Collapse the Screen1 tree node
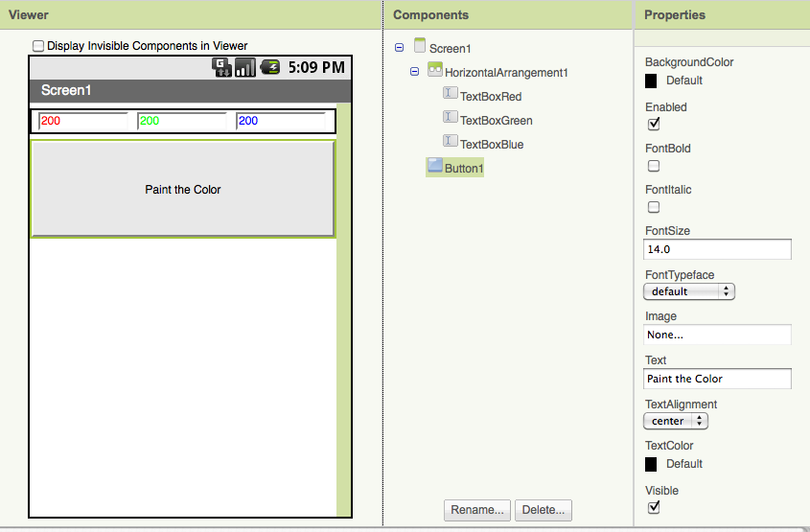Screen dimensions: 810x532 [x=400, y=48]
